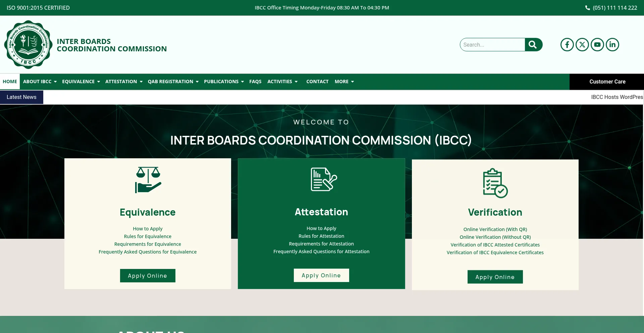Click Apply Online under Attestation

(x=321, y=275)
